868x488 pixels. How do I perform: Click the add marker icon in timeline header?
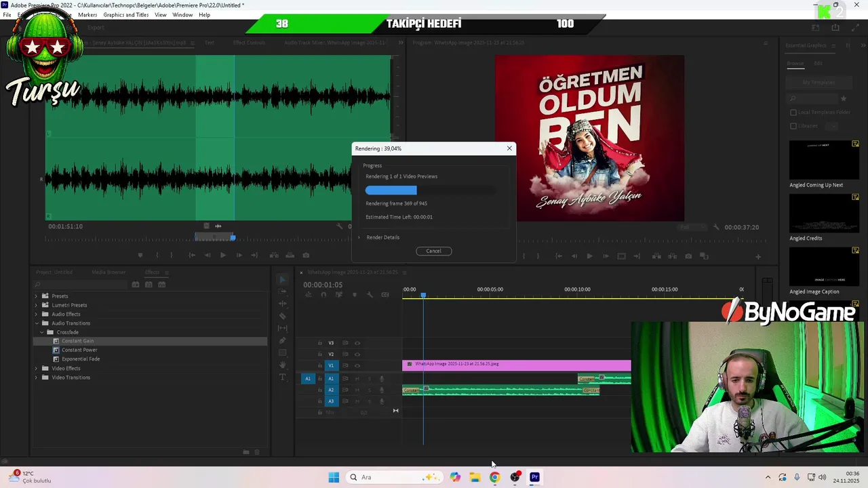click(x=354, y=295)
